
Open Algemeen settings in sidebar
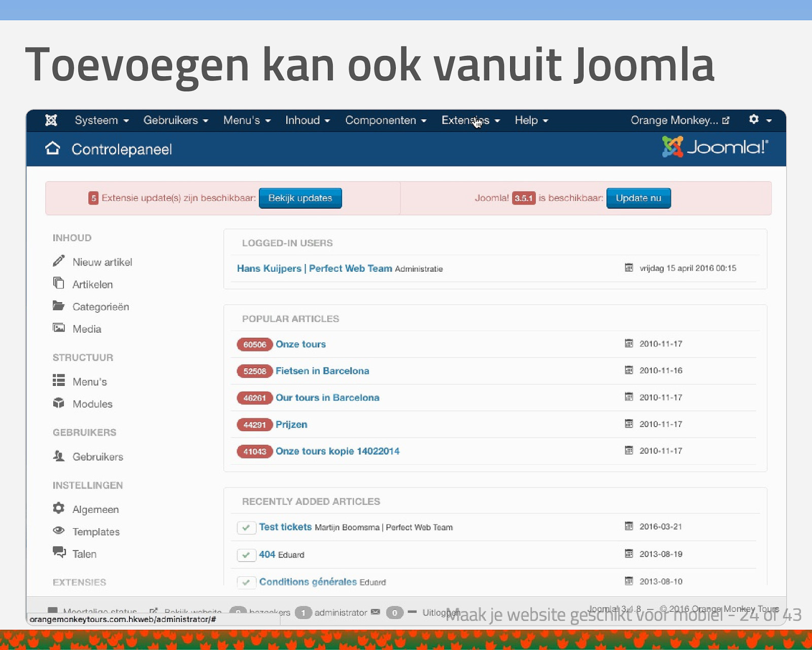pyautogui.click(x=95, y=510)
